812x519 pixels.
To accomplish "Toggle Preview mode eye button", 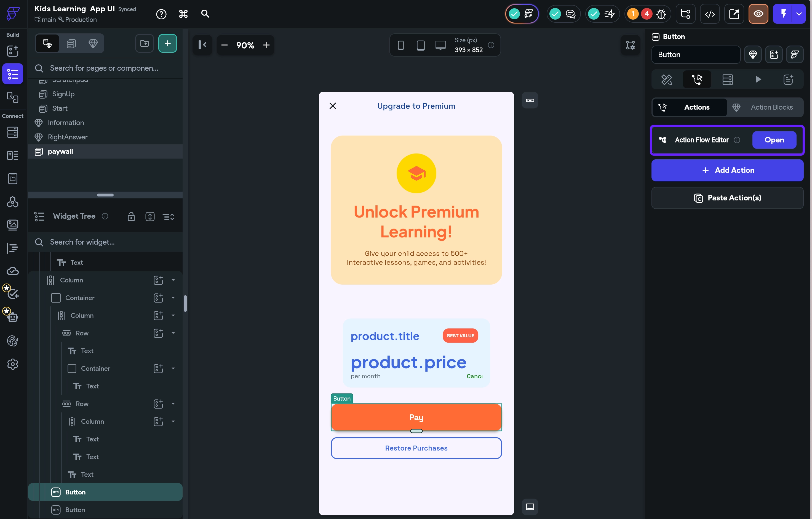I will 758,14.
